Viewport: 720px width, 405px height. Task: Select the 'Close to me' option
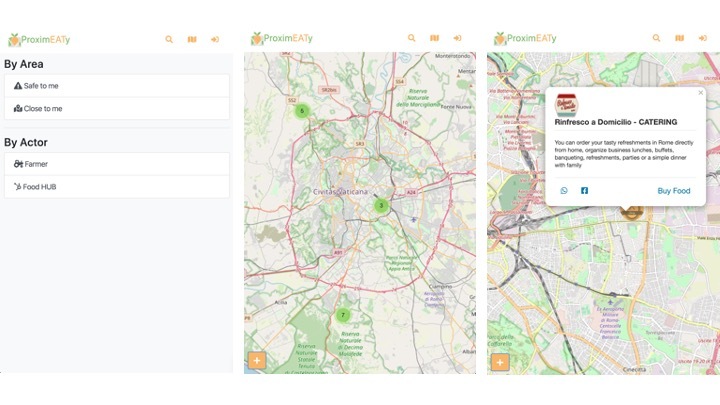pyautogui.click(x=117, y=109)
